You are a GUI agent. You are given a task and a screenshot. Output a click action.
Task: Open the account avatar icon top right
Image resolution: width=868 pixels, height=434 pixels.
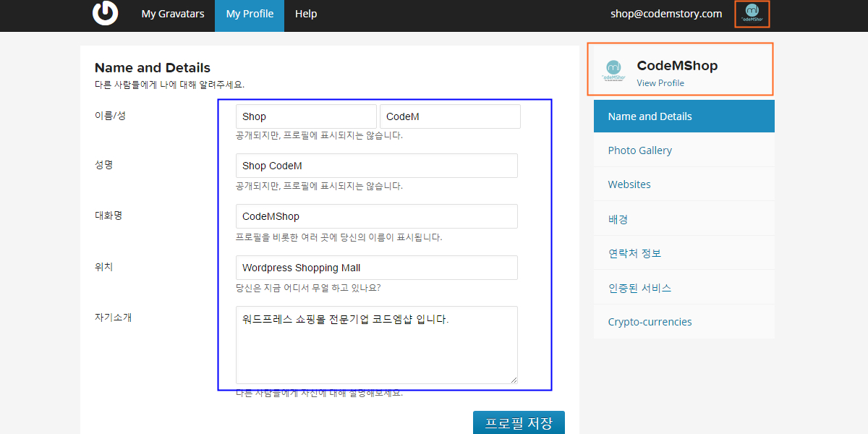click(x=752, y=14)
